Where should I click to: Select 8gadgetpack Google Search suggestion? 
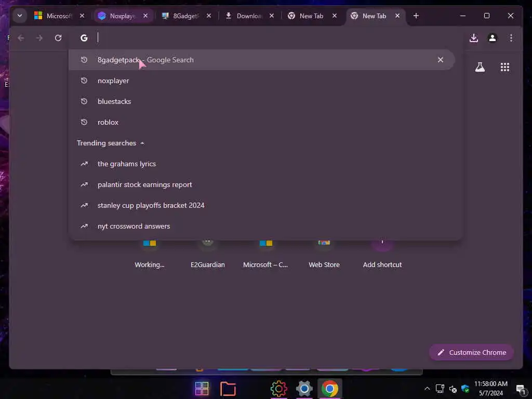click(x=261, y=60)
